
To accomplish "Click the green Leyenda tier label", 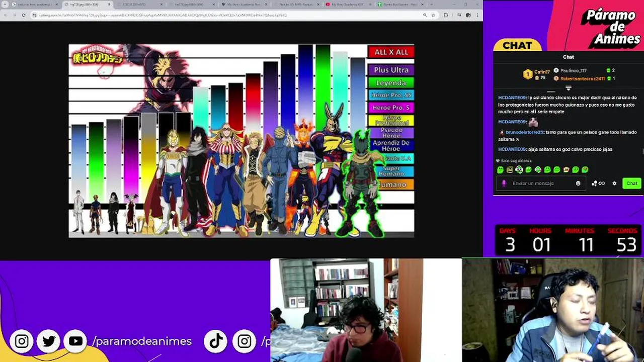I will point(391,82).
